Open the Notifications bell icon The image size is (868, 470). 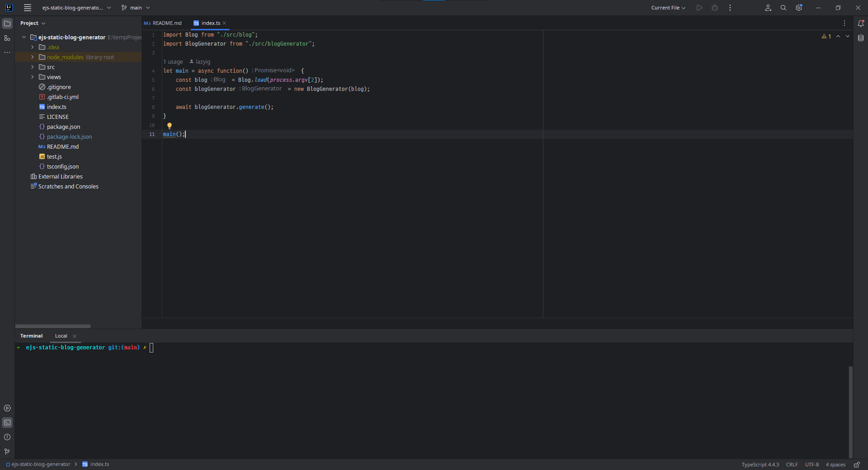[x=861, y=23]
